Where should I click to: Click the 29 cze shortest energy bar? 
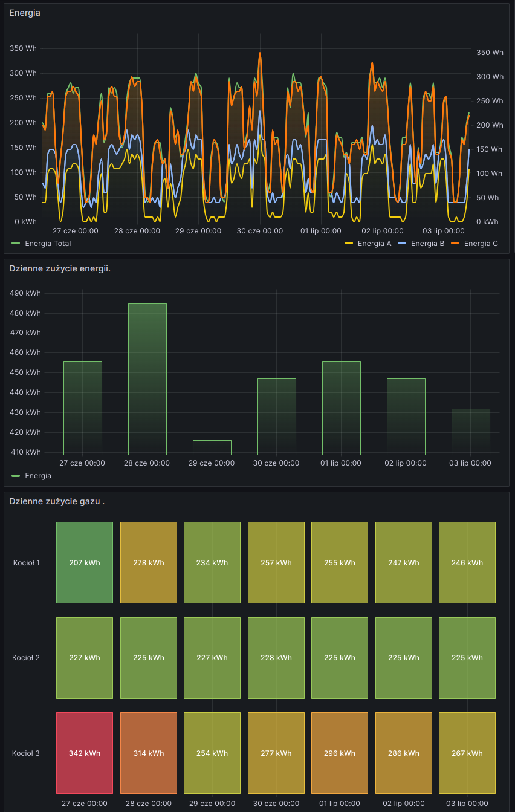(212, 447)
